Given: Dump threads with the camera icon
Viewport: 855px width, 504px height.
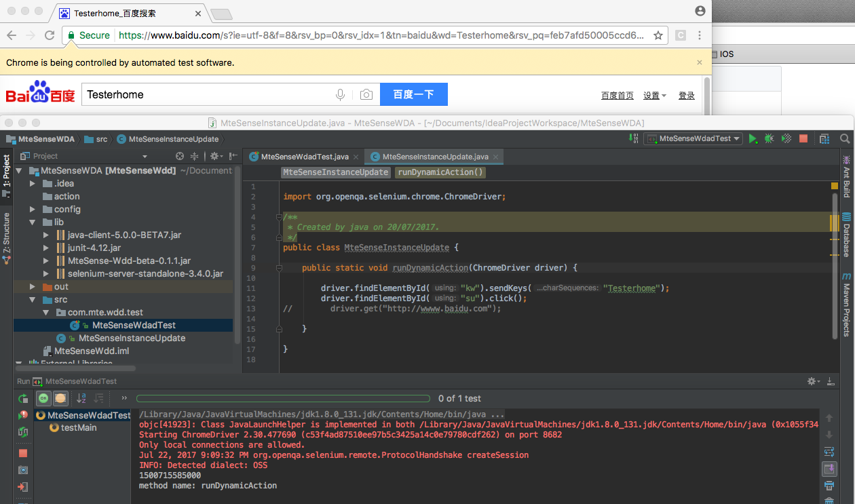Looking at the screenshot, I should coord(23,470).
